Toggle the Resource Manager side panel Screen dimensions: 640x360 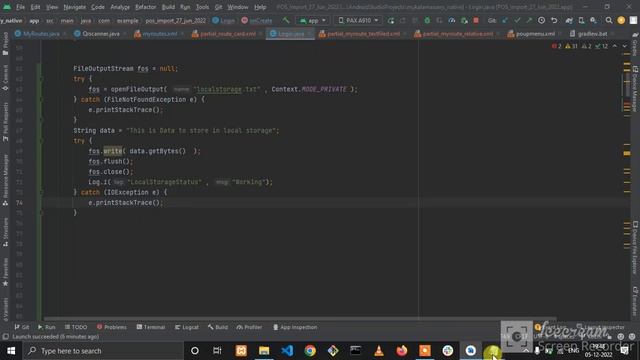point(5,180)
